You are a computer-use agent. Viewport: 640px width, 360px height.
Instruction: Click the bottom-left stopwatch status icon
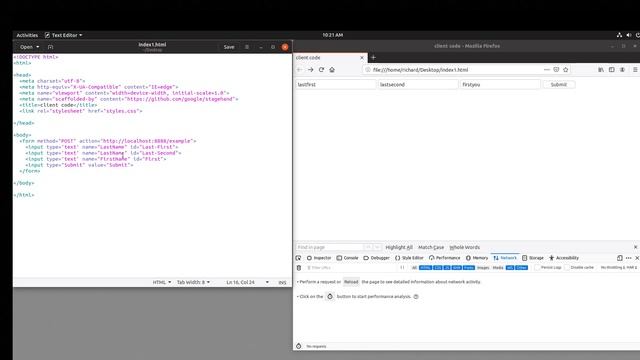(x=298, y=346)
